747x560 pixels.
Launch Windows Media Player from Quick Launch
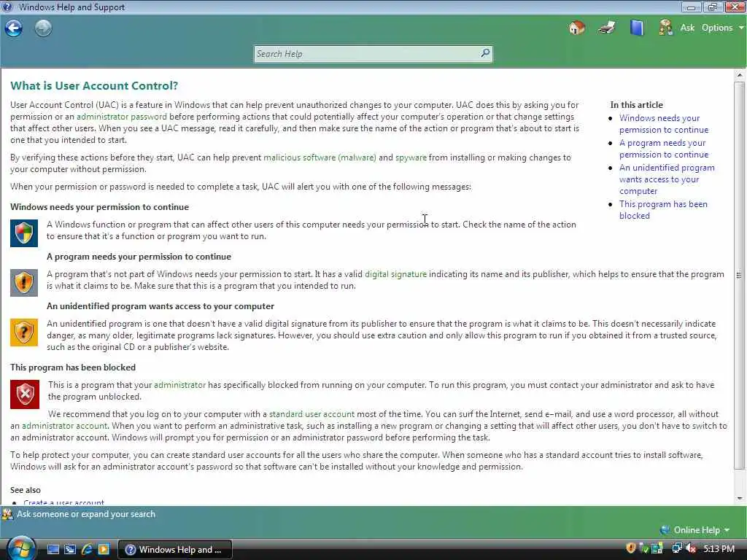point(104,550)
